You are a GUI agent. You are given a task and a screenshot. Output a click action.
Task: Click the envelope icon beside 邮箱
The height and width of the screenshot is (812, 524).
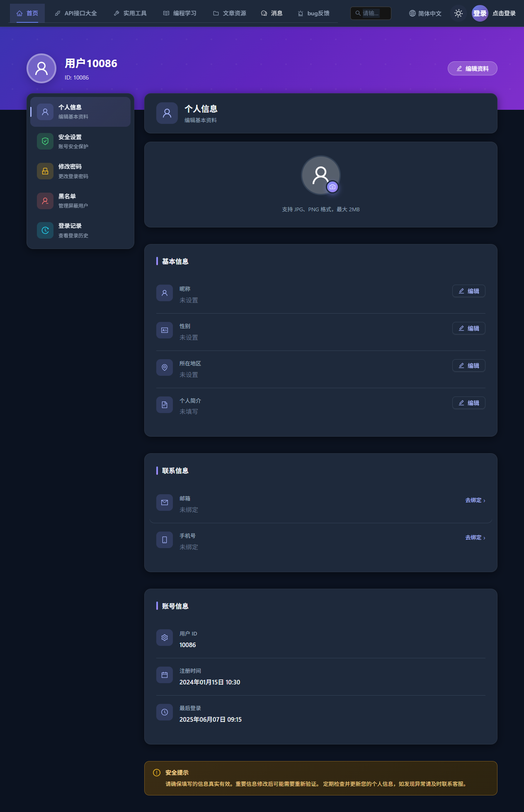(165, 503)
